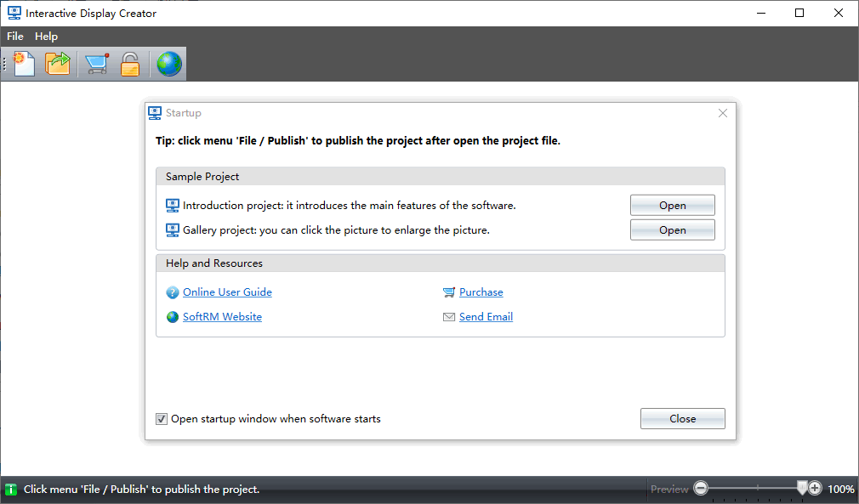Image resolution: width=859 pixels, height=504 pixels.
Task: Click the zoom in plus icon
Action: click(815, 489)
